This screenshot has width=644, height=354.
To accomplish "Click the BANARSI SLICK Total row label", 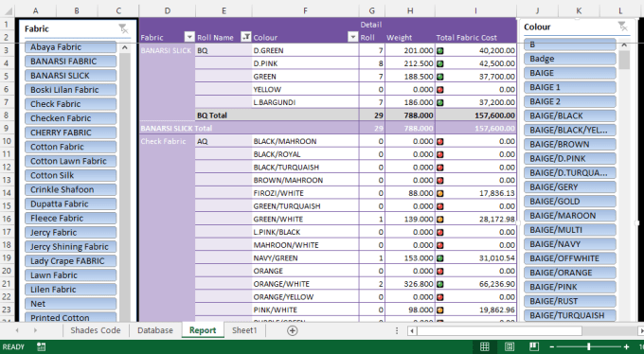I will (176, 128).
